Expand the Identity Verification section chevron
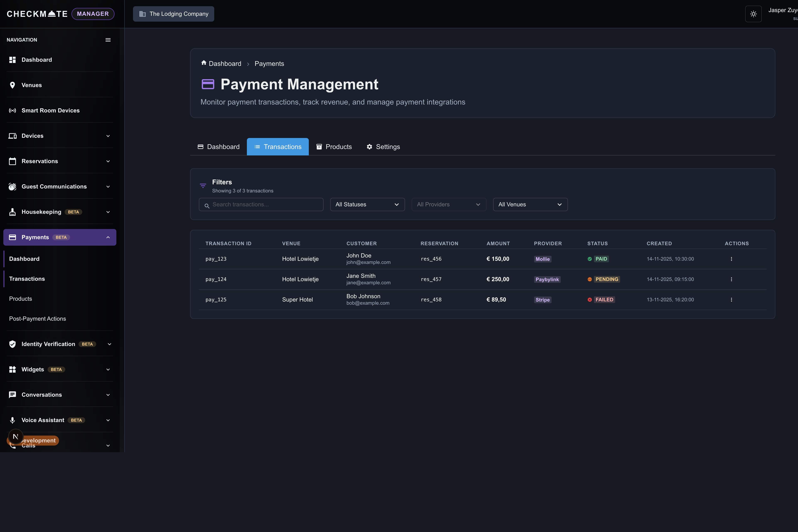798x532 pixels. [x=109, y=344]
